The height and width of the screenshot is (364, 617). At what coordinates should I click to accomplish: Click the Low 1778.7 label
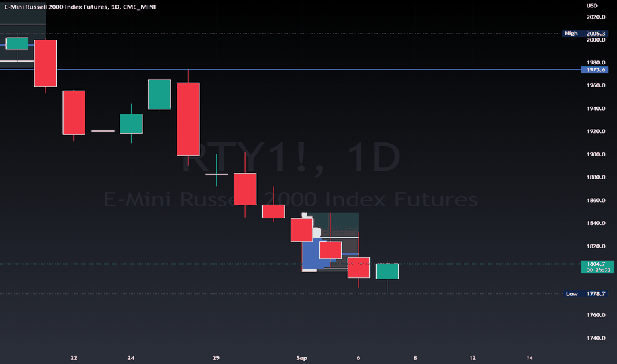click(585, 294)
